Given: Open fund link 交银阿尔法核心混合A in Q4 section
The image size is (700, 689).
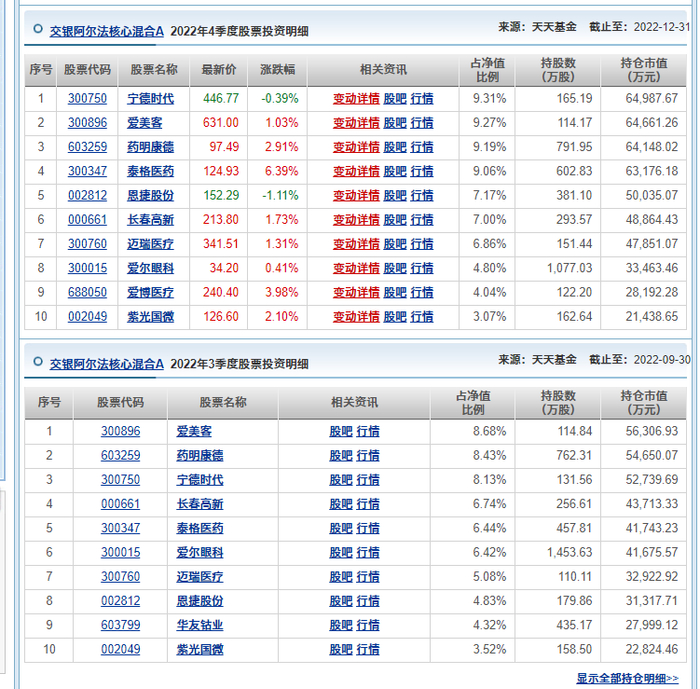Looking at the screenshot, I should (x=106, y=31).
